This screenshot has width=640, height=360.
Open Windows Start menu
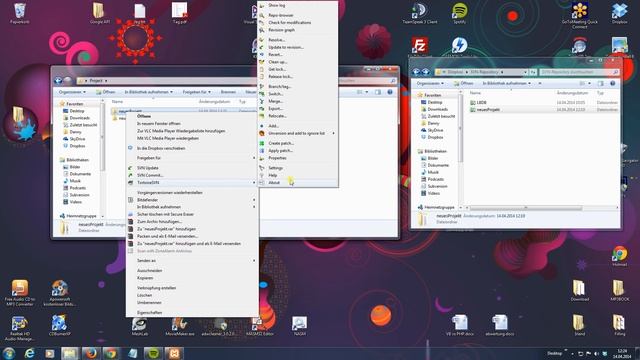tap(9, 353)
